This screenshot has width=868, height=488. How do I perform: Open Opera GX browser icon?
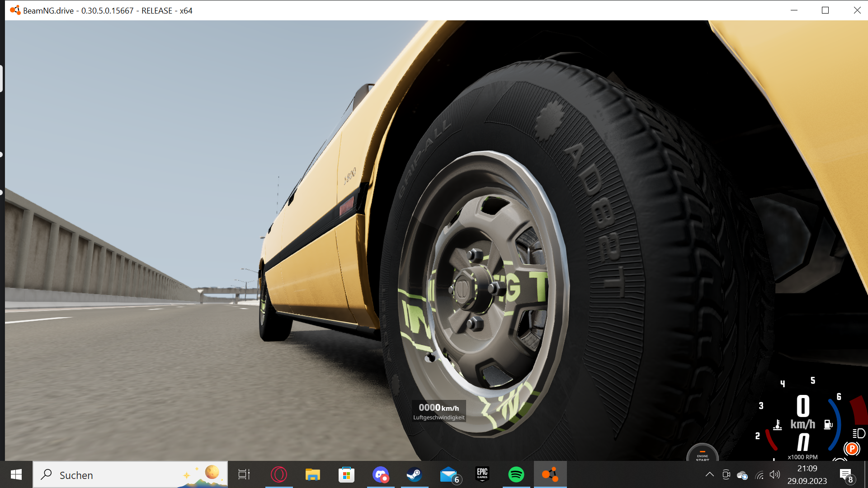pos(279,474)
